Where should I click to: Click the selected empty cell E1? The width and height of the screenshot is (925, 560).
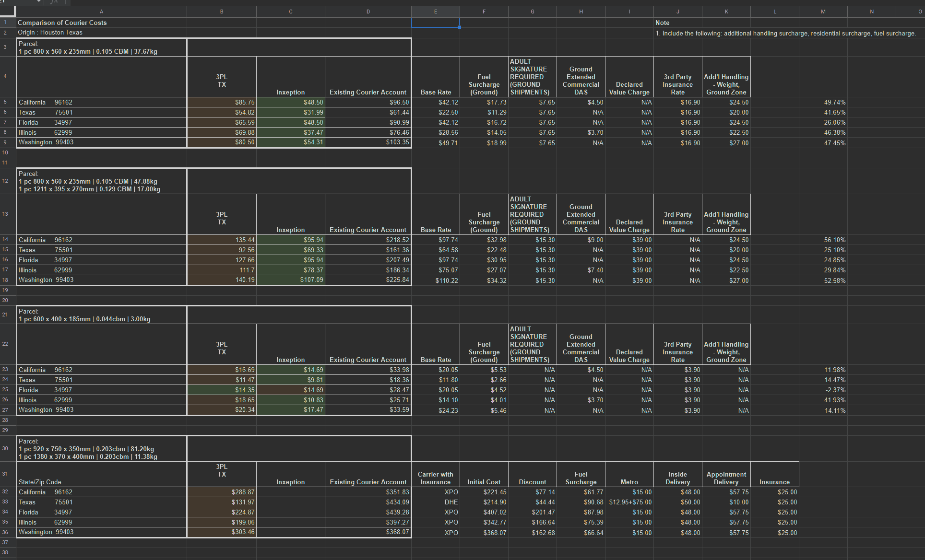[435, 23]
